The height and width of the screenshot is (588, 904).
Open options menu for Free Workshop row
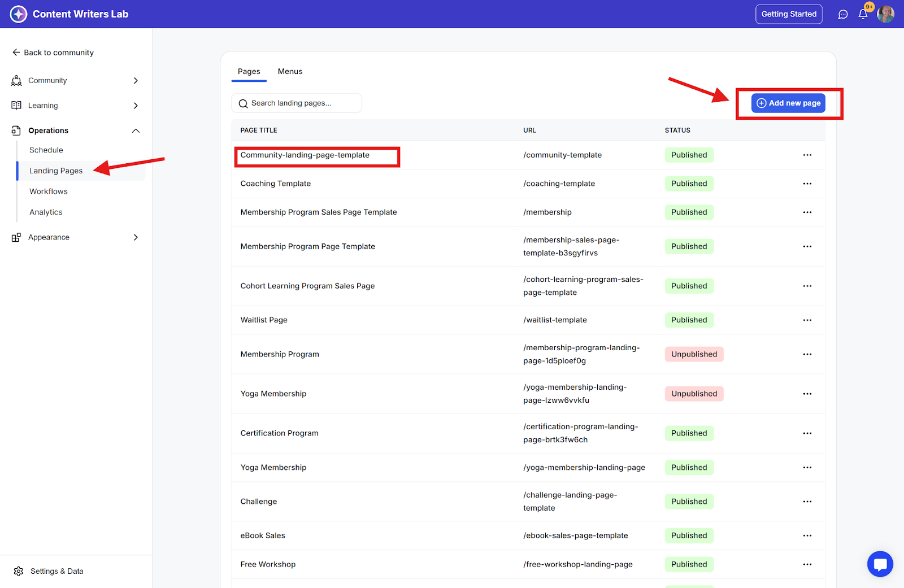coord(807,564)
